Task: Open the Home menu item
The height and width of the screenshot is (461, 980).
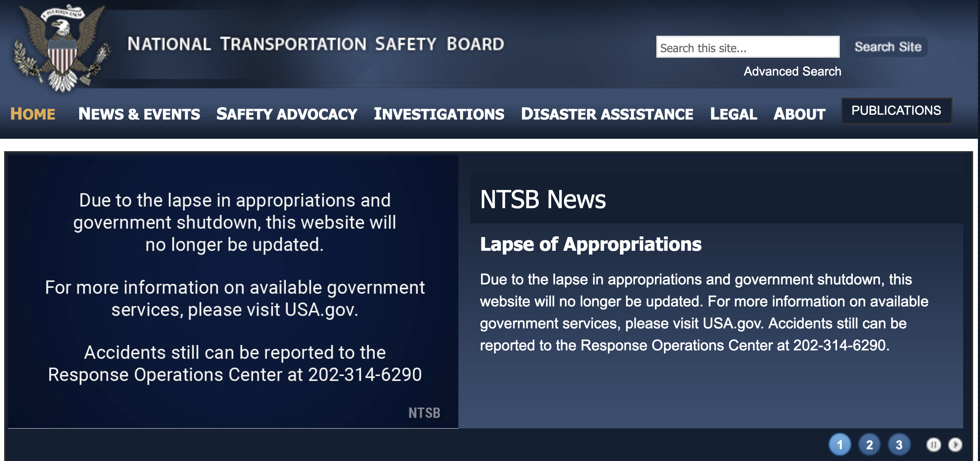Action: point(33,114)
